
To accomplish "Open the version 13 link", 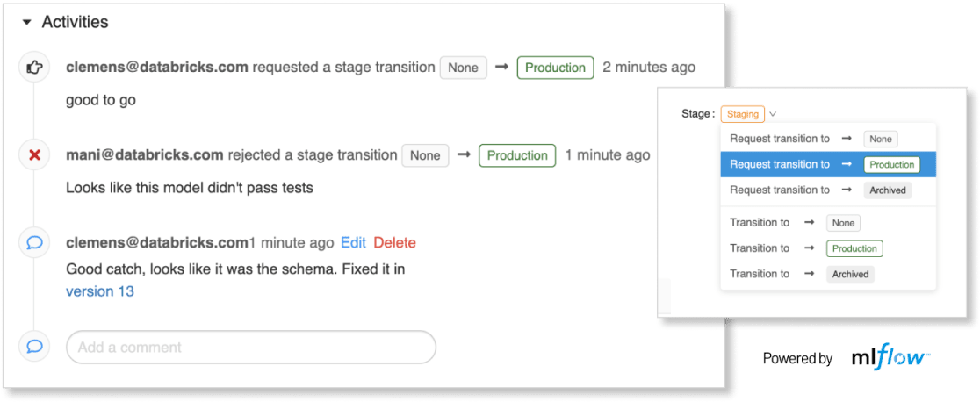I will 100,291.
